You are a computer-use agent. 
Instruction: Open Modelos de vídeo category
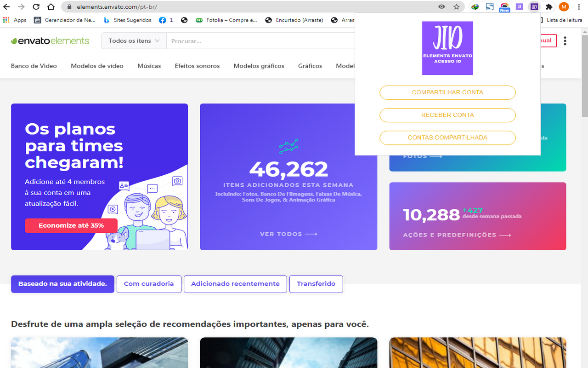pyautogui.click(x=97, y=66)
